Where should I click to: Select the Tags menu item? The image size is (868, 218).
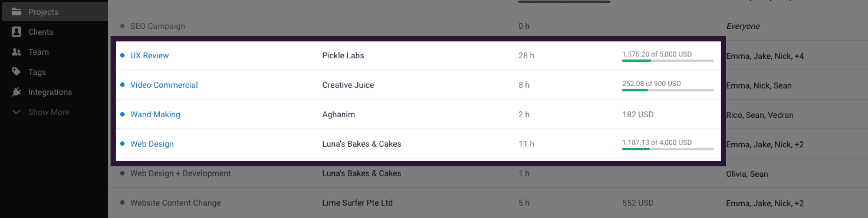tap(37, 72)
